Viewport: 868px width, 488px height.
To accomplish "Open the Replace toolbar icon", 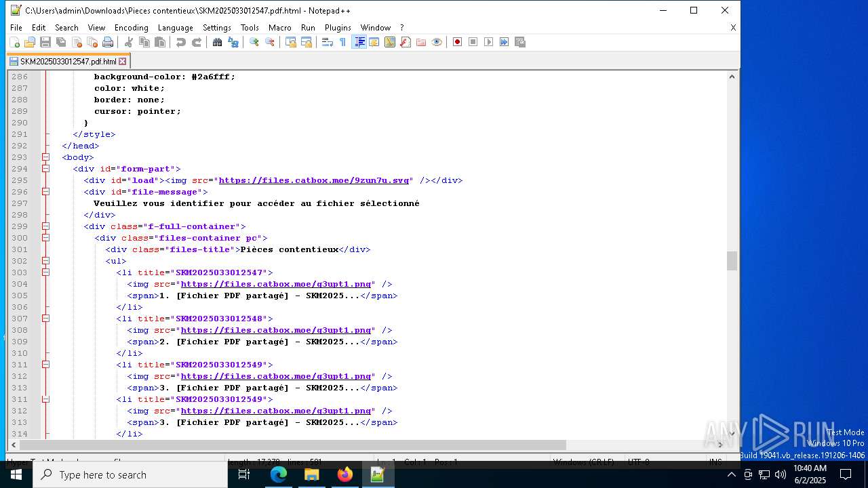I will pos(233,42).
